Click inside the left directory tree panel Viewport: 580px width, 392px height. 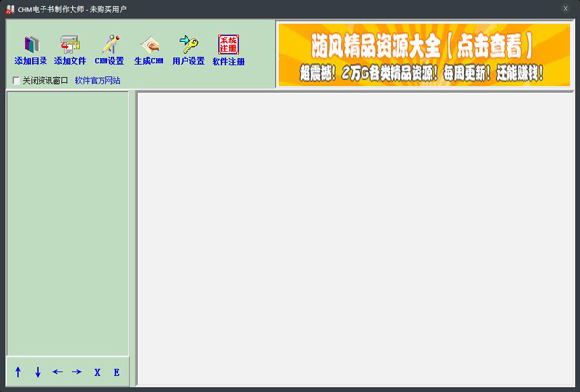[68, 224]
